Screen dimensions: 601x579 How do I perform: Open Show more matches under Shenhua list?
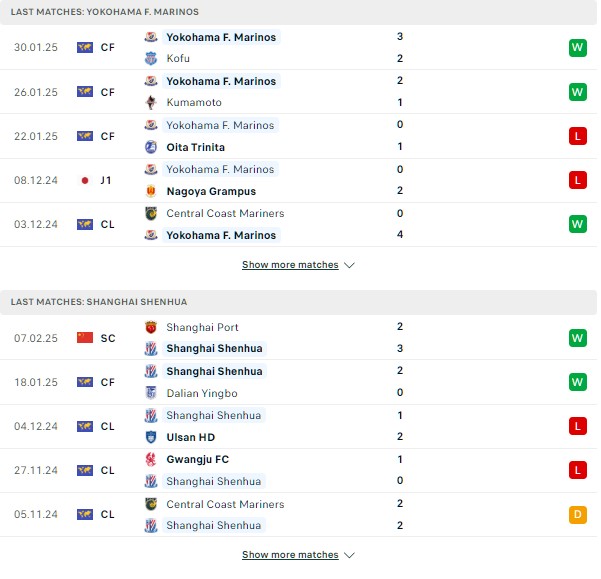[x=290, y=555]
